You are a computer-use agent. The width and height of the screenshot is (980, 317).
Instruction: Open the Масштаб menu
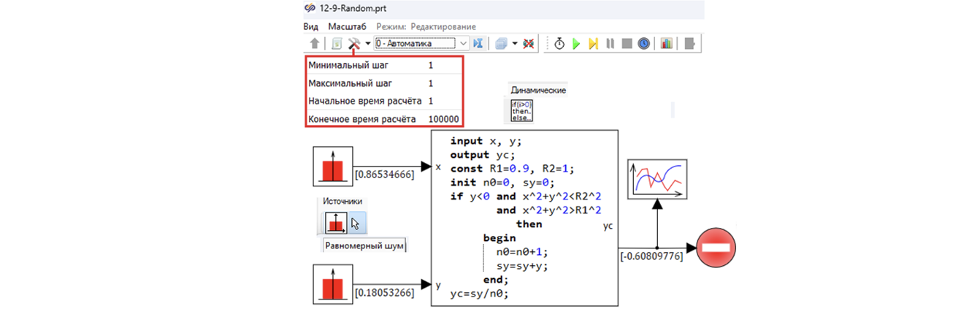[x=347, y=26]
